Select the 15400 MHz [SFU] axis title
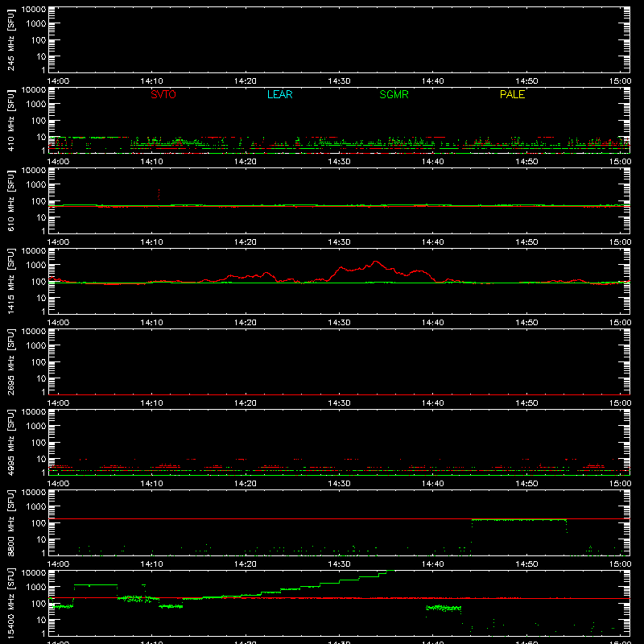This screenshot has width=644, height=644. 11,603
